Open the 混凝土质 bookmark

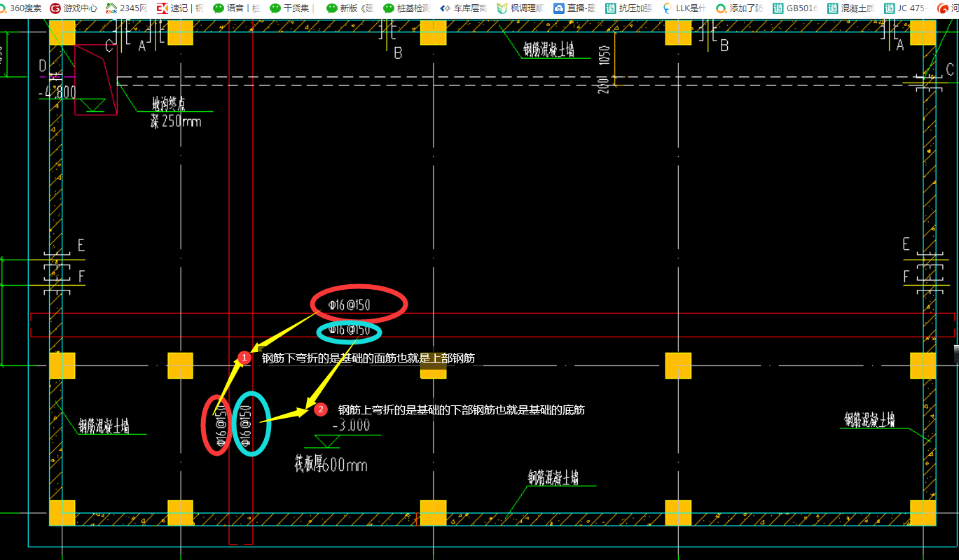[850, 8]
